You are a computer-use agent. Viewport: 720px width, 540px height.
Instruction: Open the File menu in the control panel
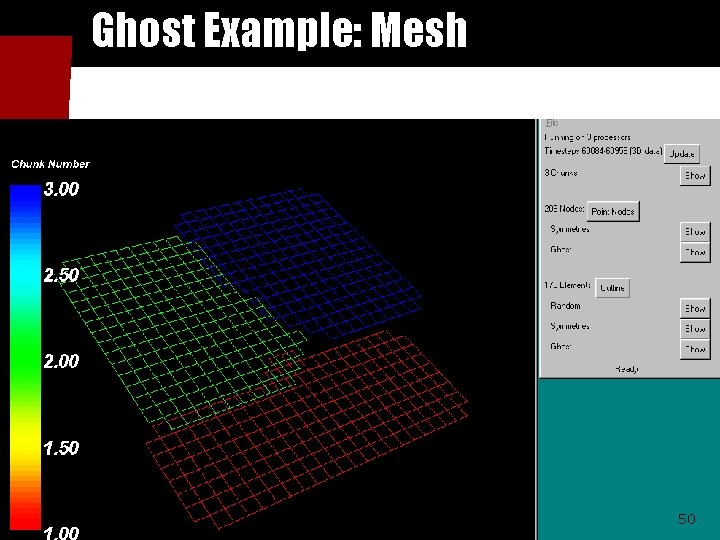tap(552, 123)
